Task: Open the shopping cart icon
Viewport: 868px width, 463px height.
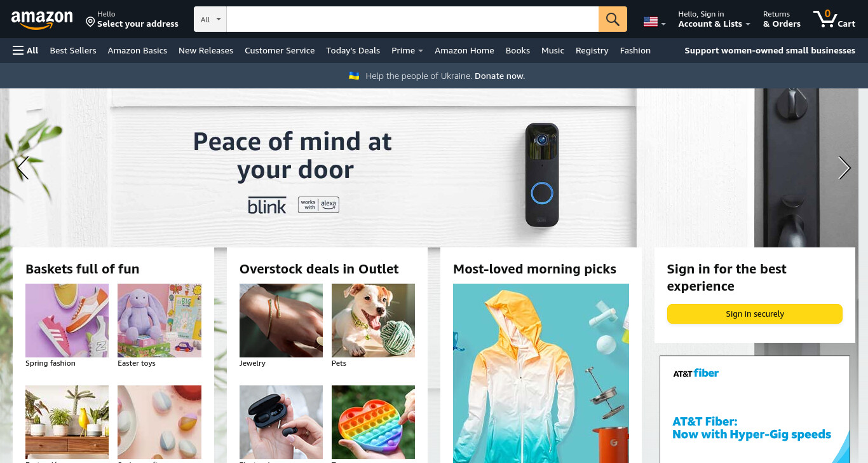Action: click(x=834, y=19)
